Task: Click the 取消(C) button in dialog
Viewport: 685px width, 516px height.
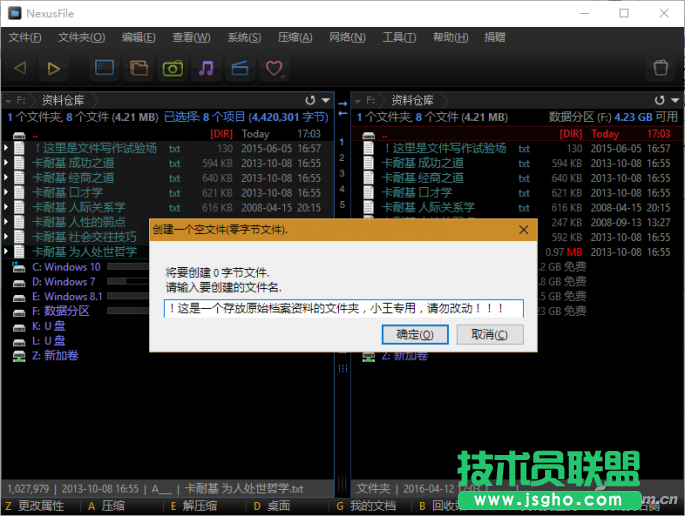Action: pos(488,334)
